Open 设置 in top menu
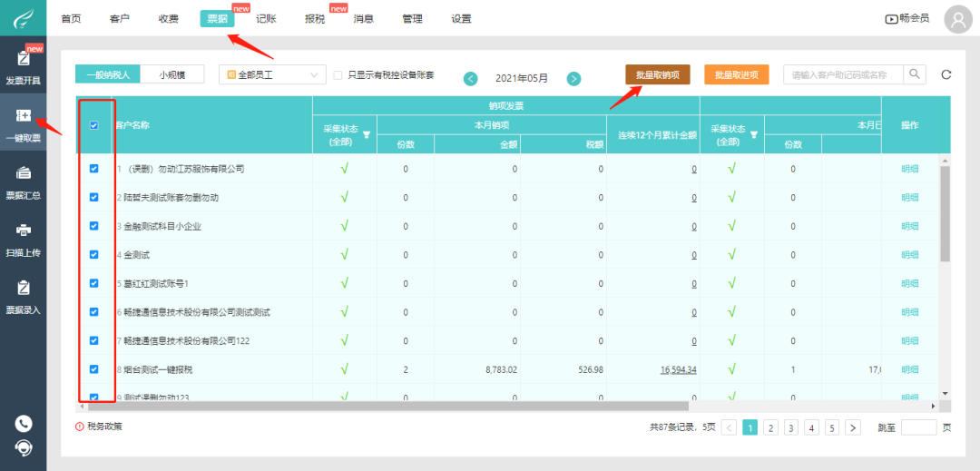 pos(461,19)
